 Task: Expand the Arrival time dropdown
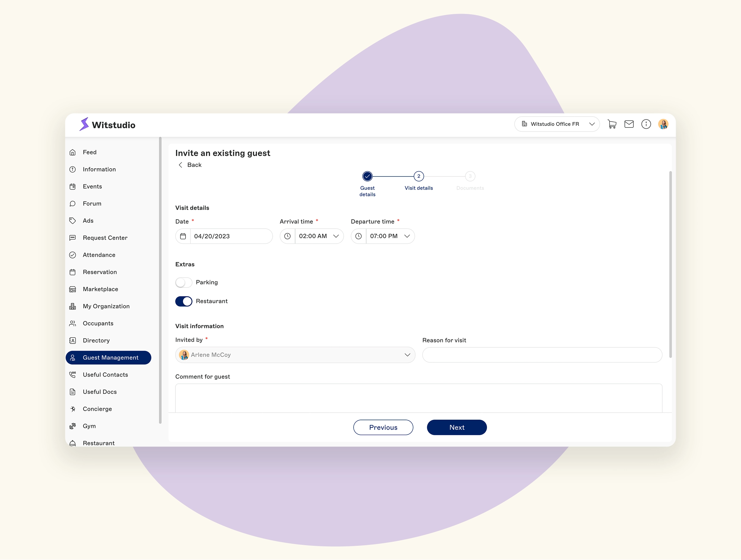[x=336, y=236]
